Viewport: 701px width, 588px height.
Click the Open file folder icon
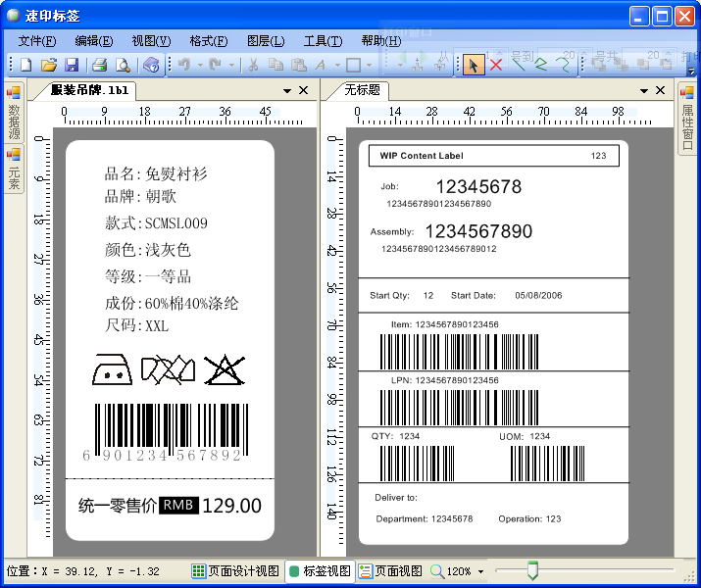click(48, 66)
